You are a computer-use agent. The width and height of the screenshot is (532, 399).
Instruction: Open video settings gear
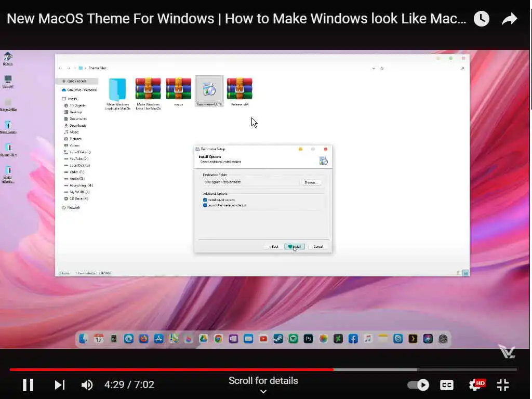tap(476, 385)
